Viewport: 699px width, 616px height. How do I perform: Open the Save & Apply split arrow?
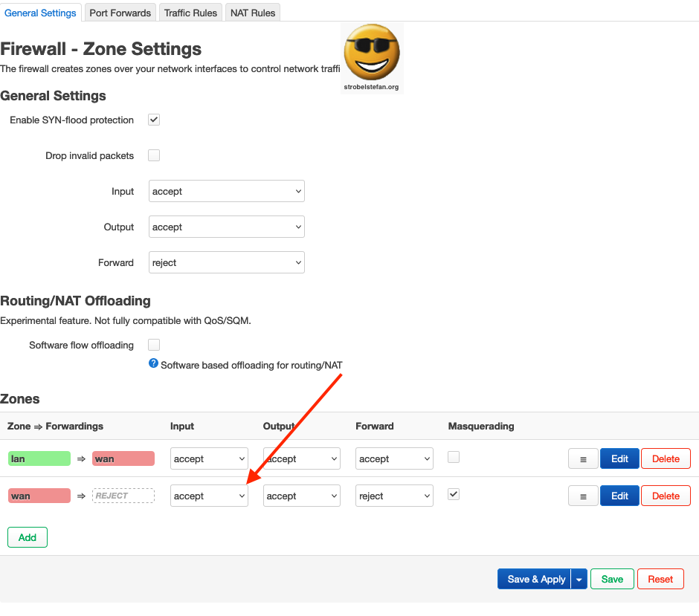pyautogui.click(x=579, y=580)
